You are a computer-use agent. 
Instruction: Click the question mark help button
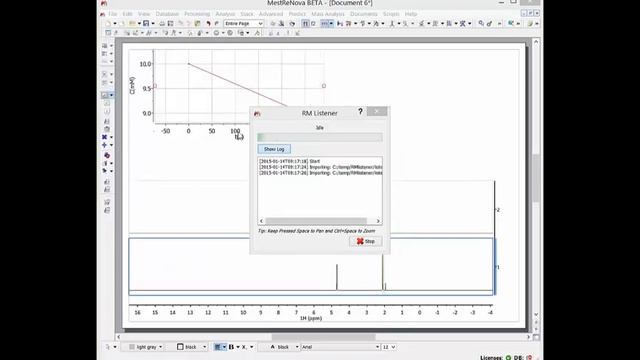pos(360,111)
